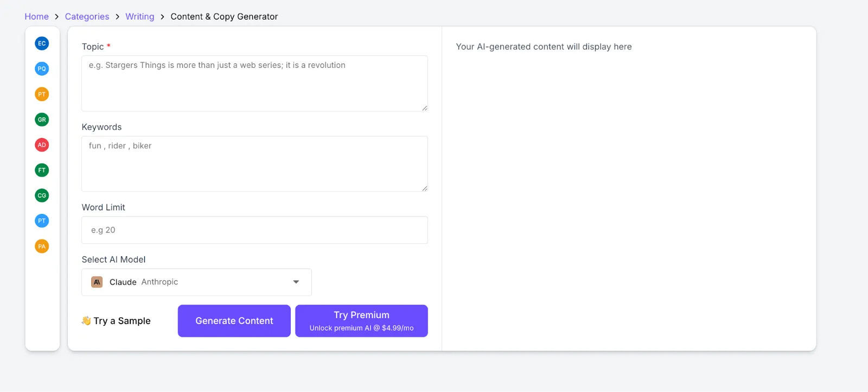Click Try a Sample link
This screenshot has width=868, height=392.
pos(116,321)
